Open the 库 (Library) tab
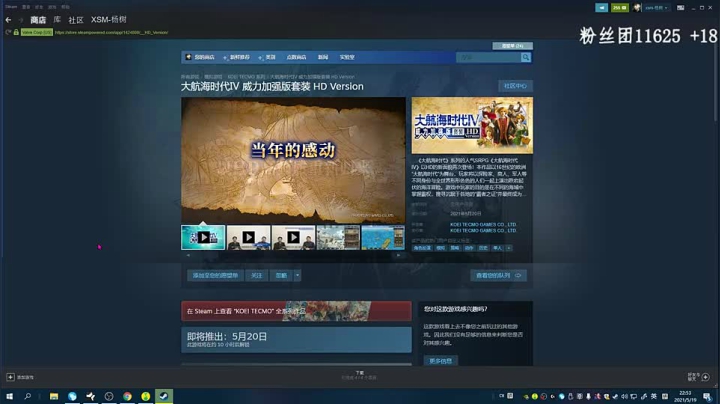 57,20
